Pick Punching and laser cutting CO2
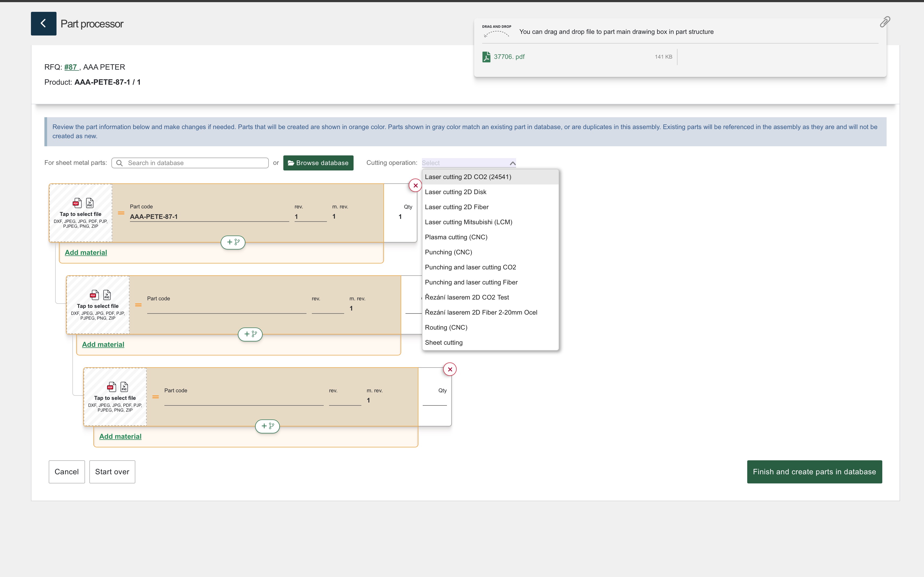Screen dimensions: 924x577 coord(470,267)
